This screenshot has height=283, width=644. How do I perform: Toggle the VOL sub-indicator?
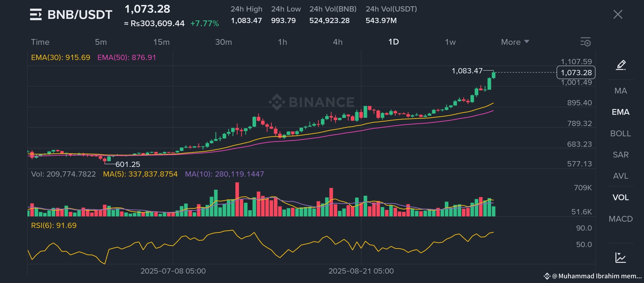click(621, 197)
